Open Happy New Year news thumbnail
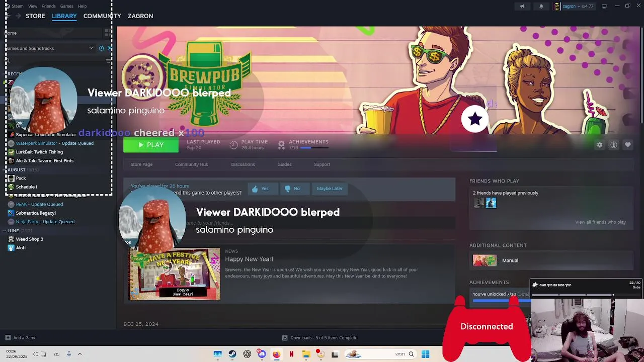644x362 pixels. tap(175, 275)
